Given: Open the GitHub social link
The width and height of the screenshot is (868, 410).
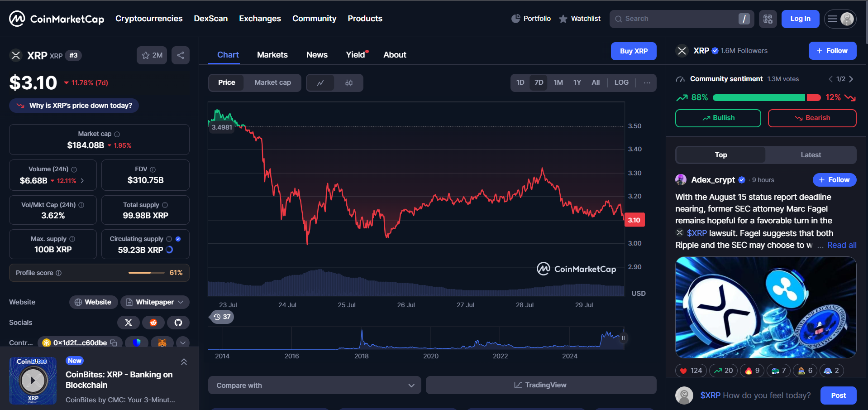Looking at the screenshot, I should [178, 323].
